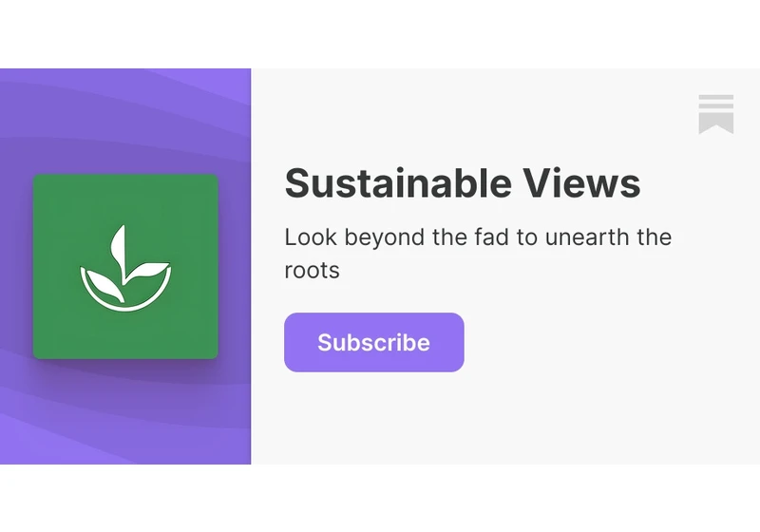Image resolution: width=760 pixels, height=532 pixels.
Task: Click the white "Subscribe" text label
Action: (373, 343)
